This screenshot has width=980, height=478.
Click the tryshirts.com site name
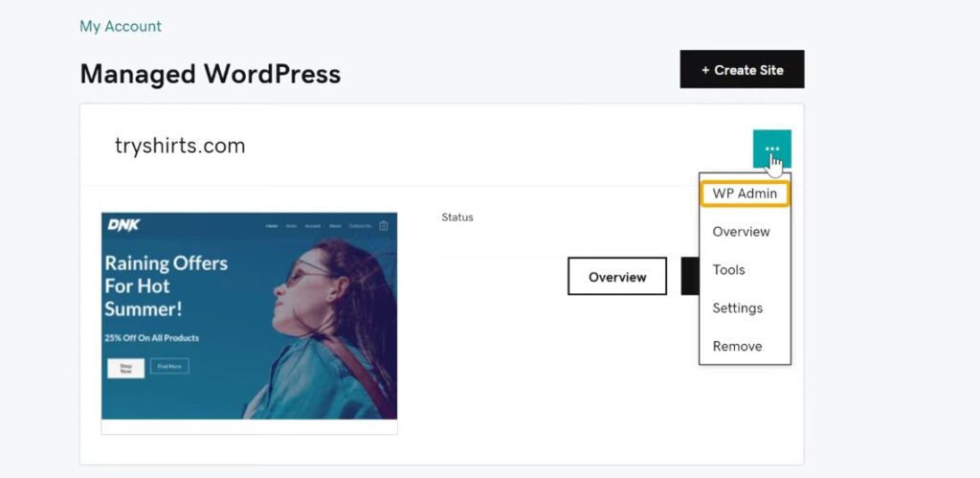click(180, 147)
